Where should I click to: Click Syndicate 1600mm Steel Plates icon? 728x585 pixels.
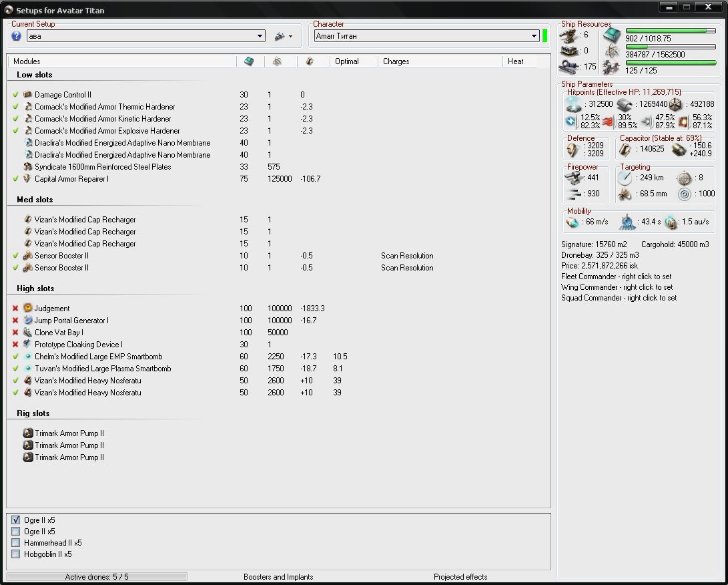pyautogui.click(x=28, y=166)
